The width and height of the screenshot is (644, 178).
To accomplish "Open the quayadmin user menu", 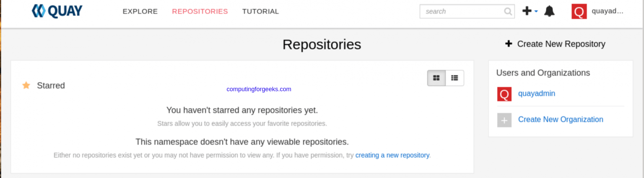I will pyautogui.click(x=608, y=11).
